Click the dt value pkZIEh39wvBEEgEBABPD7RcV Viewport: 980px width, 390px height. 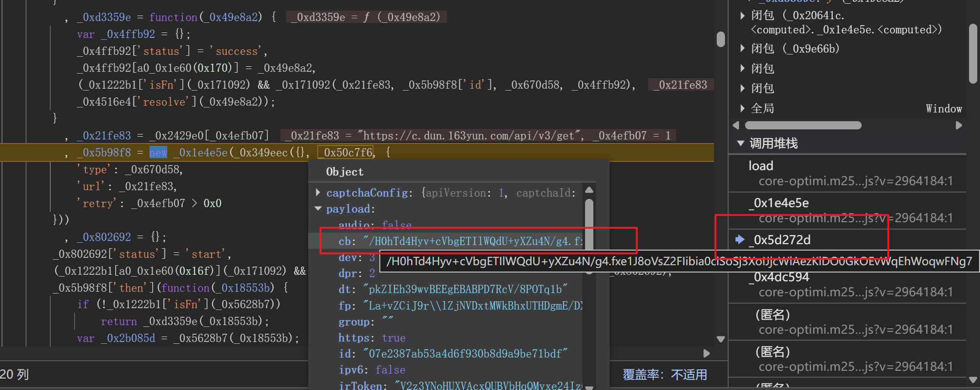[x=465, y=289]
